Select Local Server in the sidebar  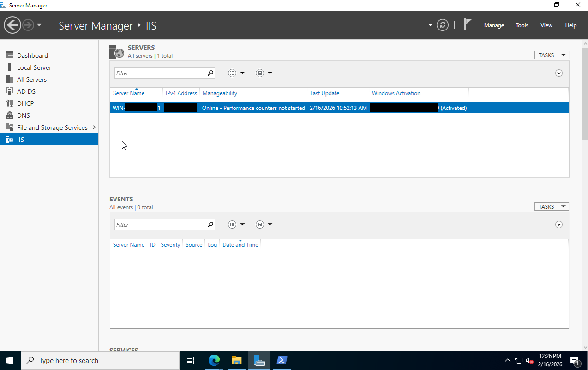tap(33, 67)
